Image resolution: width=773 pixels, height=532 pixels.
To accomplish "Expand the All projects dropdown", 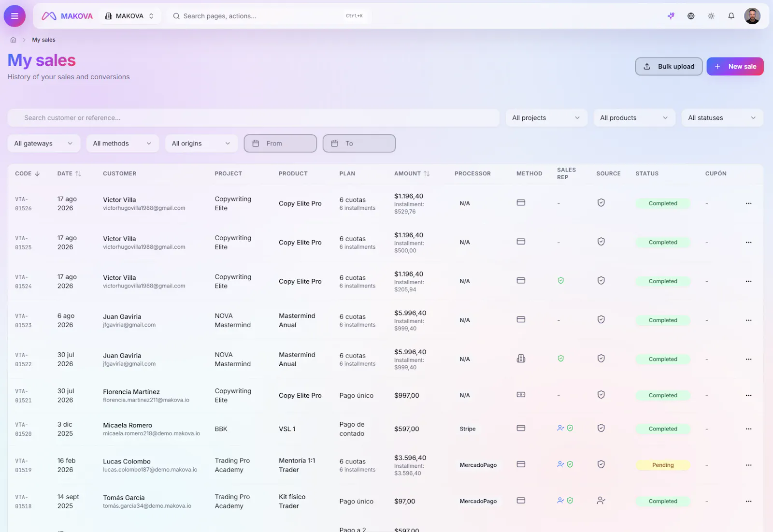I will click(x=546, y=118).
